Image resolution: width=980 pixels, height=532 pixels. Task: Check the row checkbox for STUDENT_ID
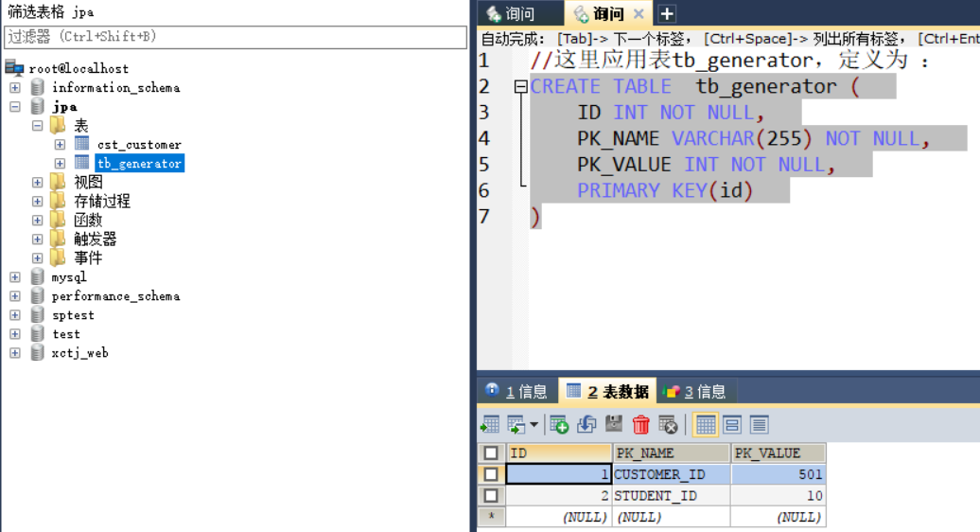tap(491, 495)
